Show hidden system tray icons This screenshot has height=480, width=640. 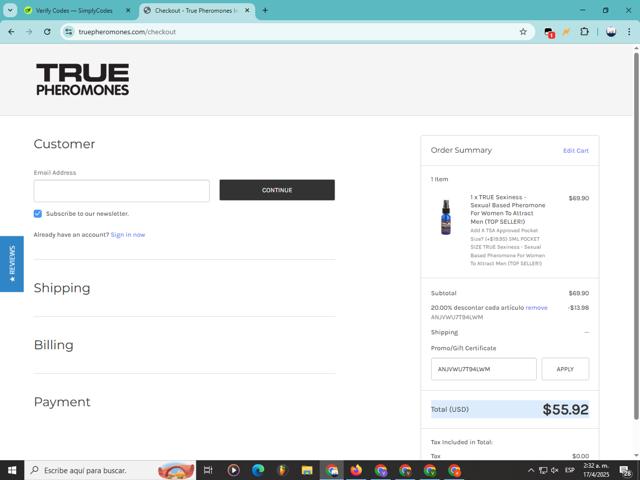(x=531, y=470)
